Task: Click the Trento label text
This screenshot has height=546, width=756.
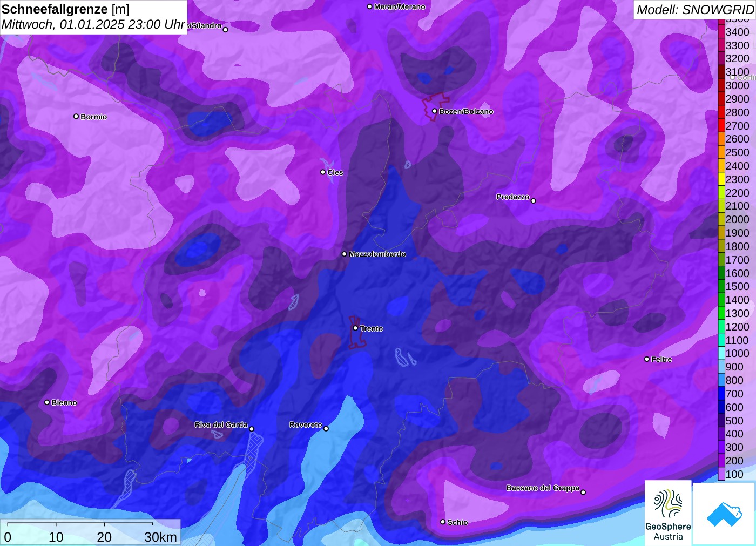Action: [372, 328]
